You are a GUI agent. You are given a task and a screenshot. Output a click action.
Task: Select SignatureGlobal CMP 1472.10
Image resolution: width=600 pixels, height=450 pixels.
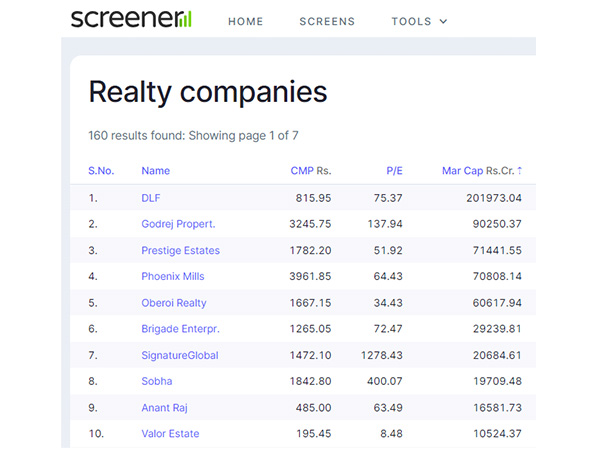pos(310,355)
